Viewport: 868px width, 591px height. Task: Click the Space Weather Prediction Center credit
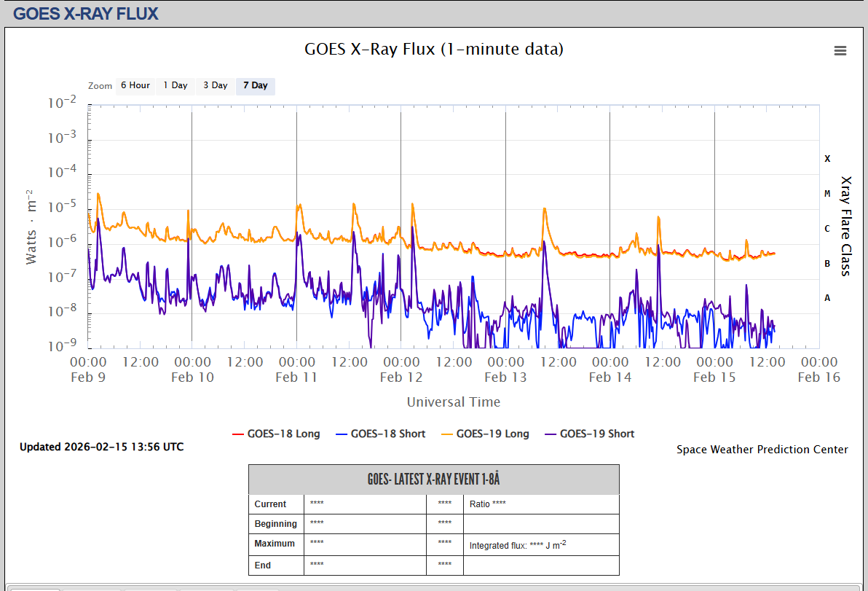click(x=762, y=450)
